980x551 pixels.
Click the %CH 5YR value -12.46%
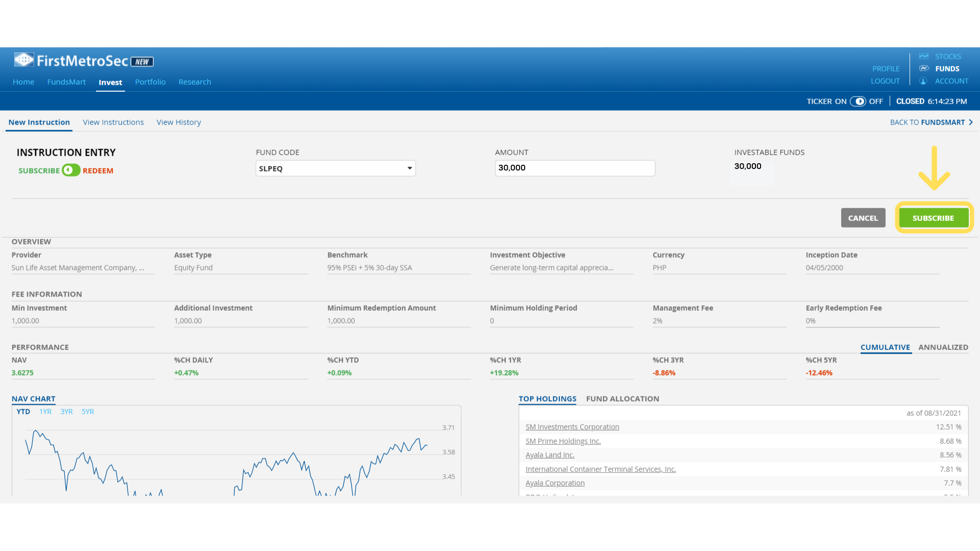click(819, 373)
